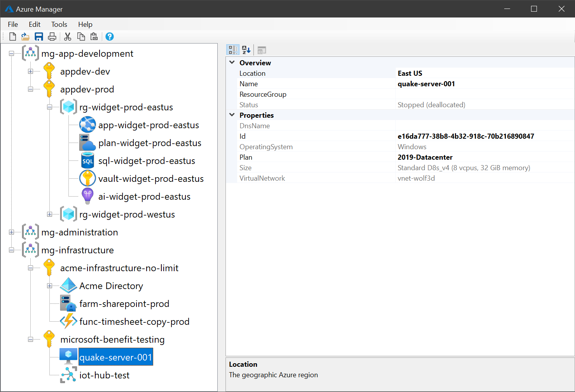Expand the rg-widget-prod-westus node
Viewport: 575px width, 392px height.
[x=49, y=214]
